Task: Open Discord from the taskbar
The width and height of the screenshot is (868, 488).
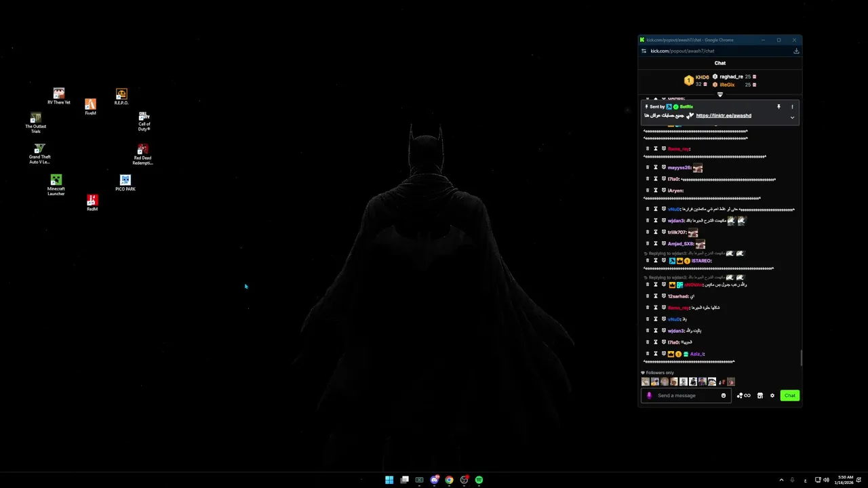Action: (x=434, y=480)
